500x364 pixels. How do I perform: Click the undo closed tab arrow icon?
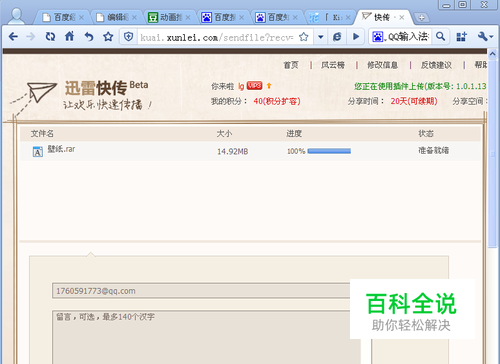[89, 36]
